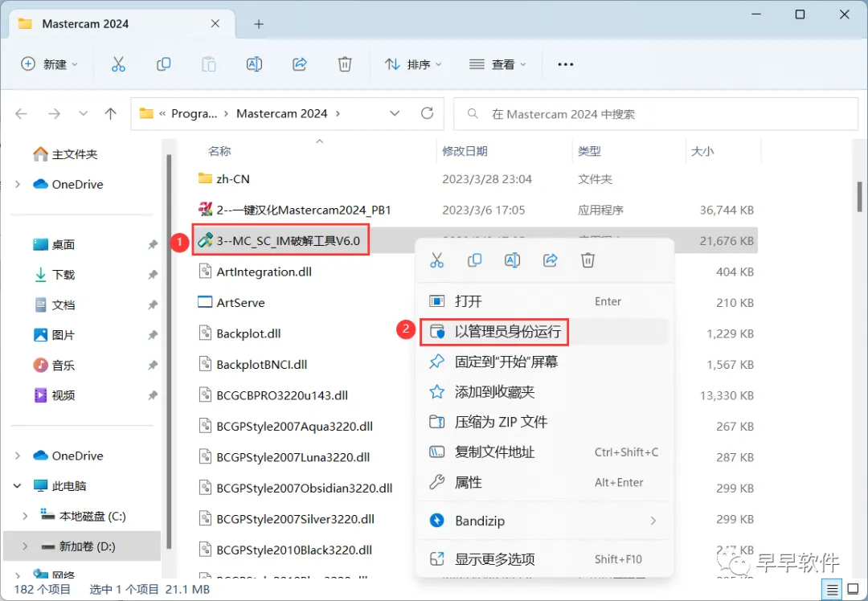Viewport: 868px width, 601px height.
Task: Unpin 文档 from quick access
Action: (x=153, y=305)
